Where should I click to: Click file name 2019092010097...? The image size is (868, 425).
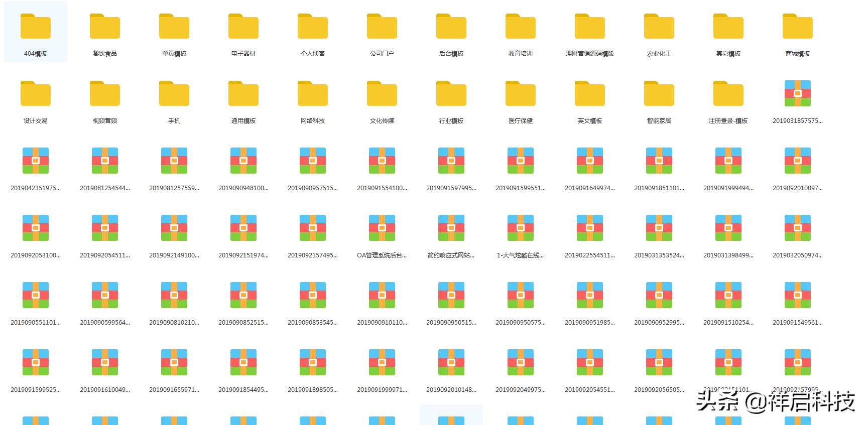coord(798,188)
